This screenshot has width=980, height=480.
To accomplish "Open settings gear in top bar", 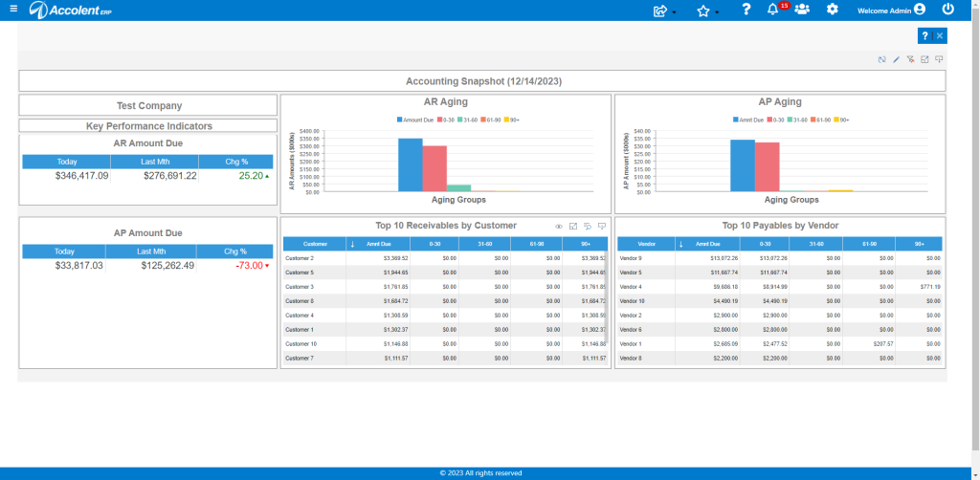I will click(x=832, y=10).
